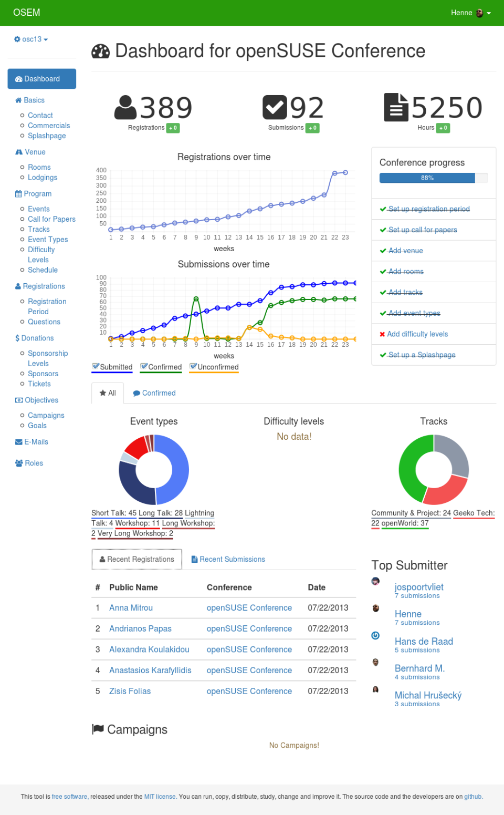This screenshot has height=815, width=504.
Task: Open the Splashpage sidebar link
Action: (47, 136)
